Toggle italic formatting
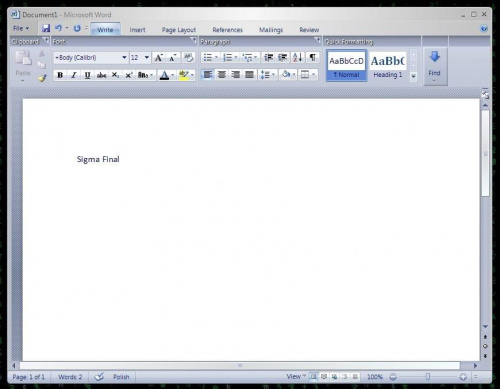The width and height of the screenshot is (500, 389). point(74,75)
